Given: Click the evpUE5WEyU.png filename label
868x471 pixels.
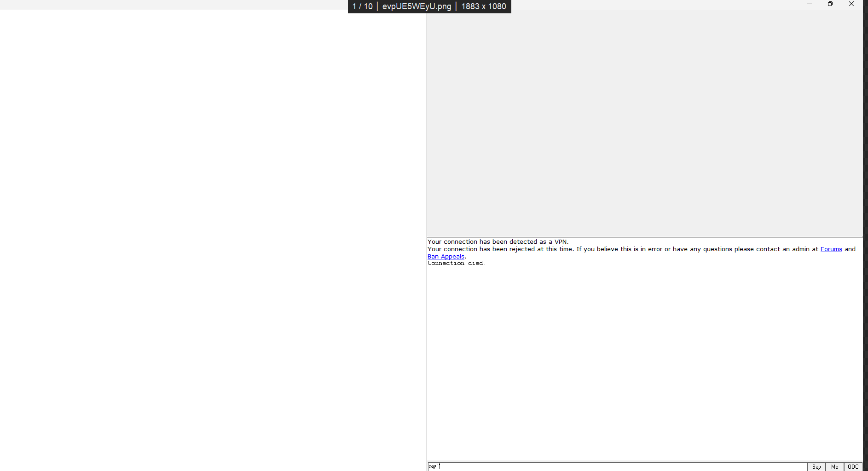Looking at the screenshot, I should pyautogui.click(x=417, y=6).
